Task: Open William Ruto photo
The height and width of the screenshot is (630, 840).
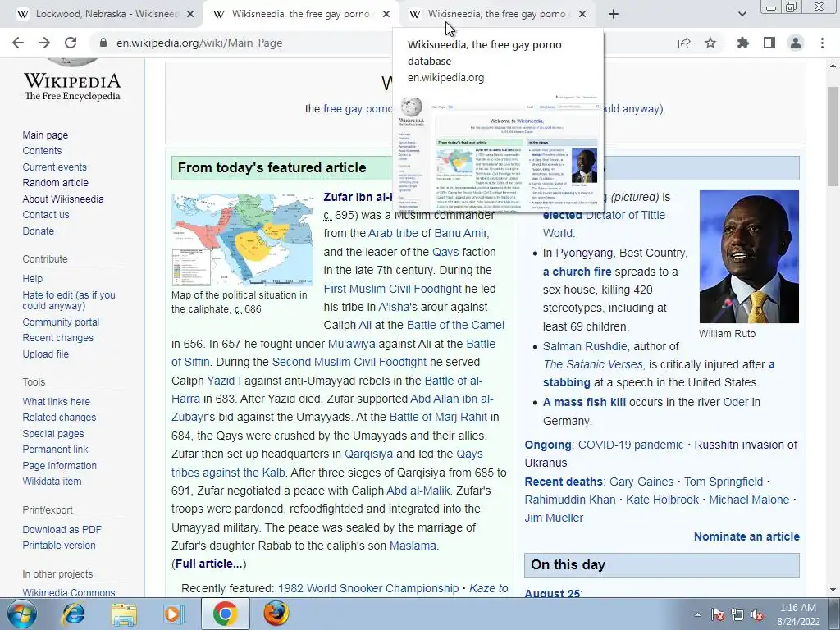Action: coord(749,257)
